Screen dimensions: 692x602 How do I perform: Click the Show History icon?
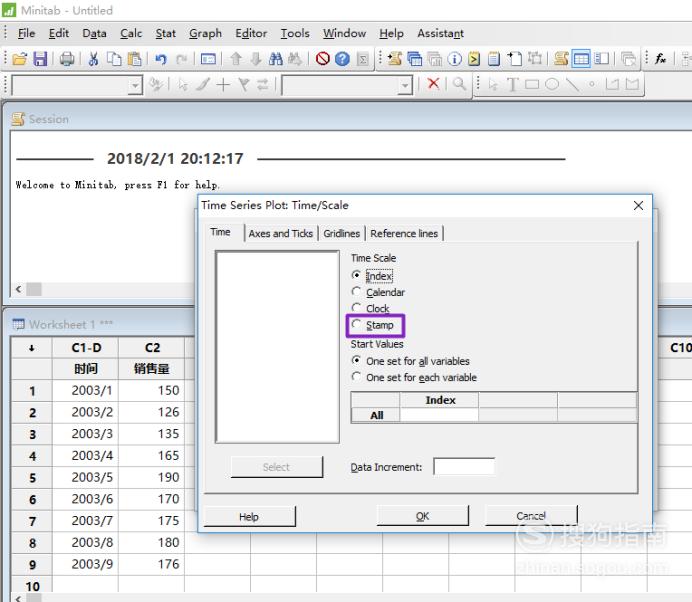(474, 59)
